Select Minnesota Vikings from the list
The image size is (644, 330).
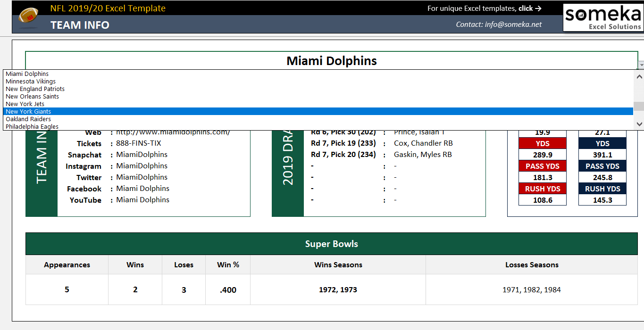click(318, 81)
